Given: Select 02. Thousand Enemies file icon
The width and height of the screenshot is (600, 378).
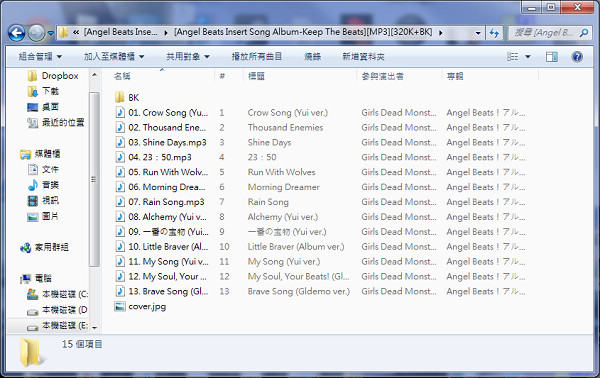Looking at the screenshot, I should click(x=120, y=127).
